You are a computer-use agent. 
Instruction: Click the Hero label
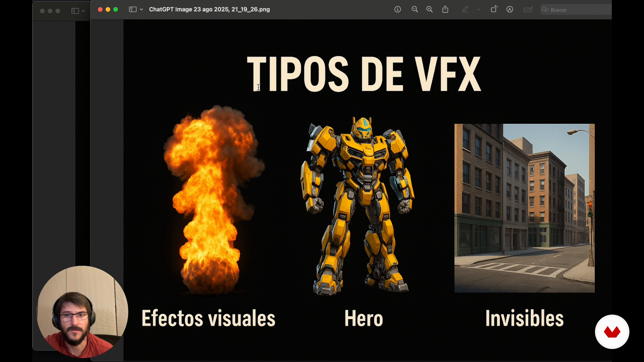(364, 318)
